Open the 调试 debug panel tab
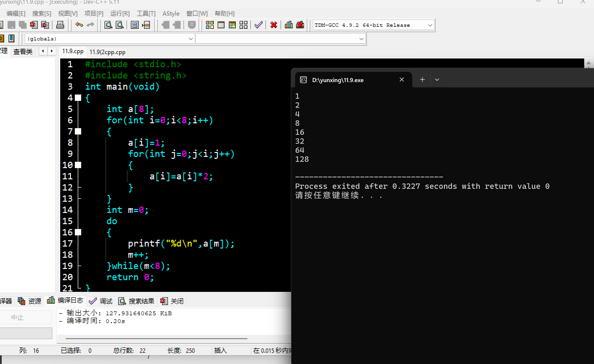Screen dimensions: 594x364 101,301
